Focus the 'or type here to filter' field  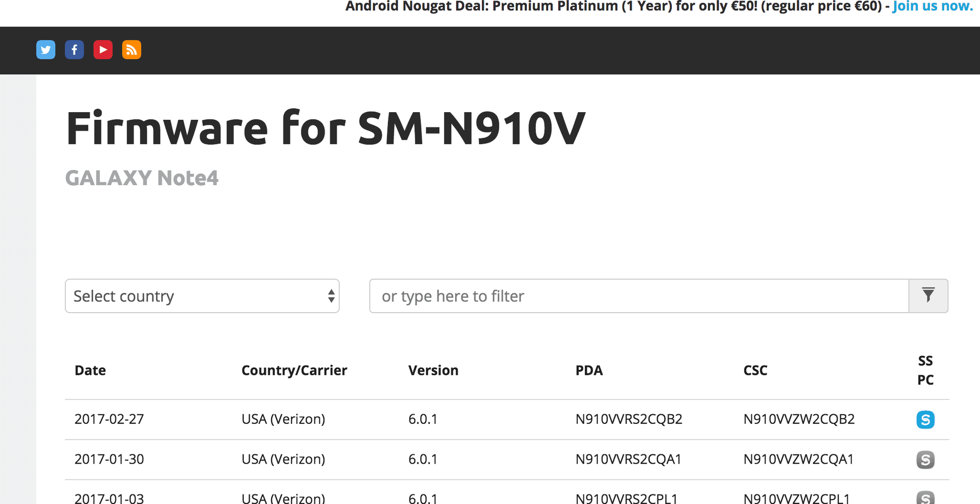[x=639, y=296]
